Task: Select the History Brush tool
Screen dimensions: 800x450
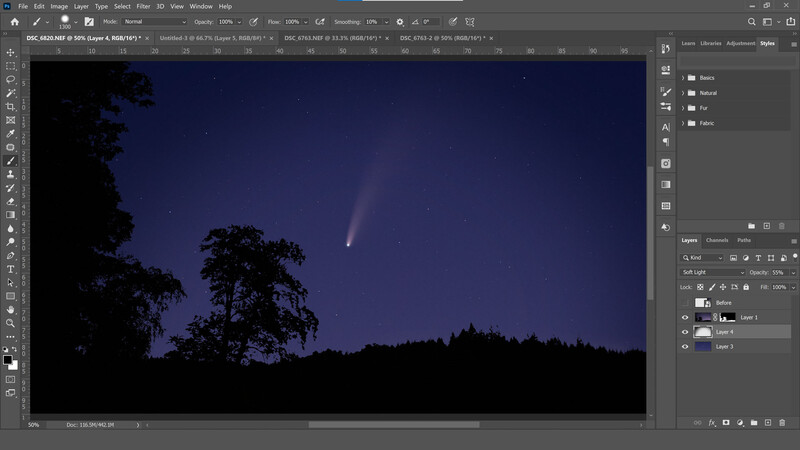Action: pos(10,188)
